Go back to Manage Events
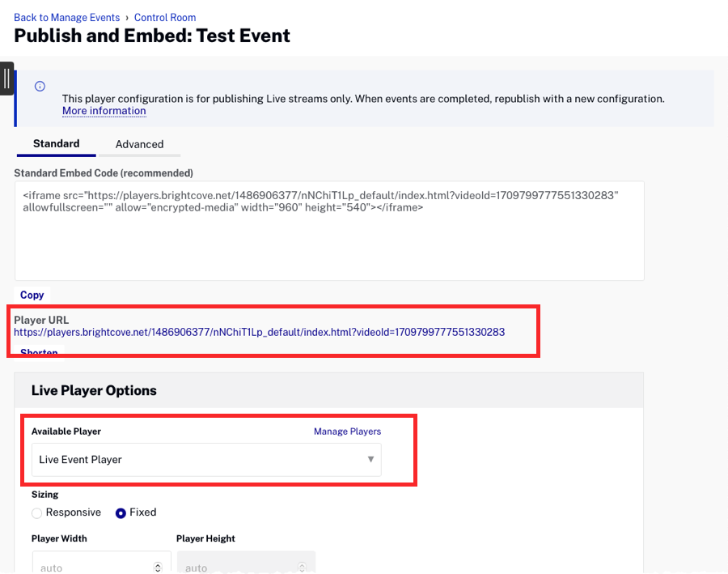The width and height of the screenshot is (728, 574). coord(66,17)
